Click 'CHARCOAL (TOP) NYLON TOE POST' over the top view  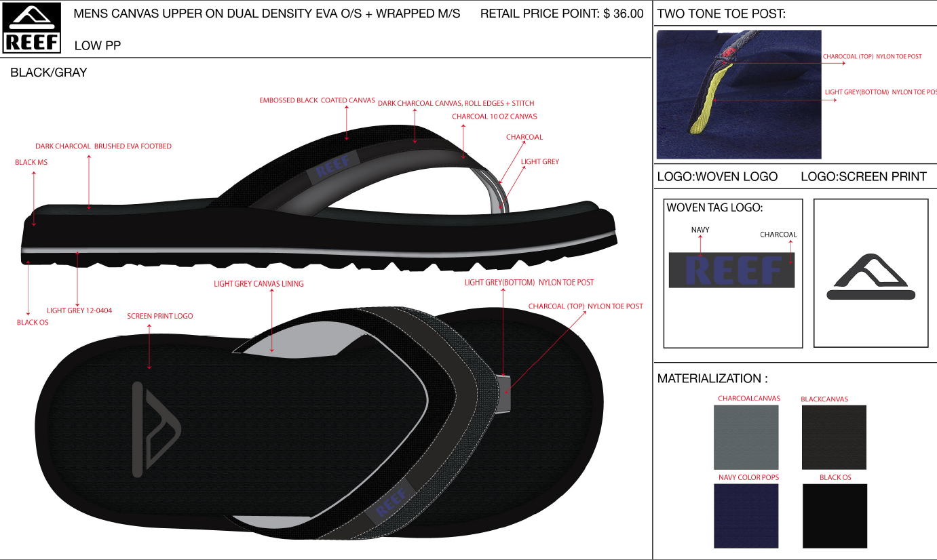(x=586, y=306)
